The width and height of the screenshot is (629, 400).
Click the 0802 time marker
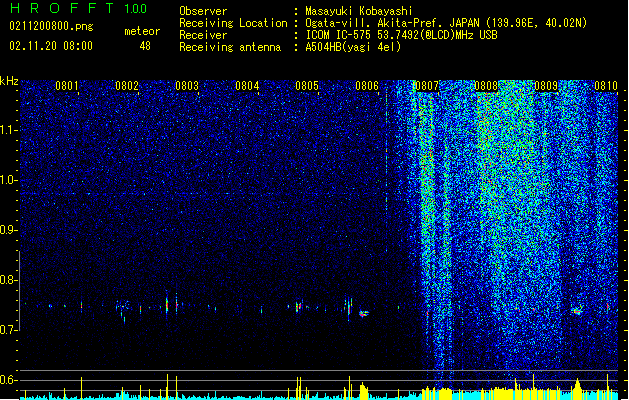(127, 86)
